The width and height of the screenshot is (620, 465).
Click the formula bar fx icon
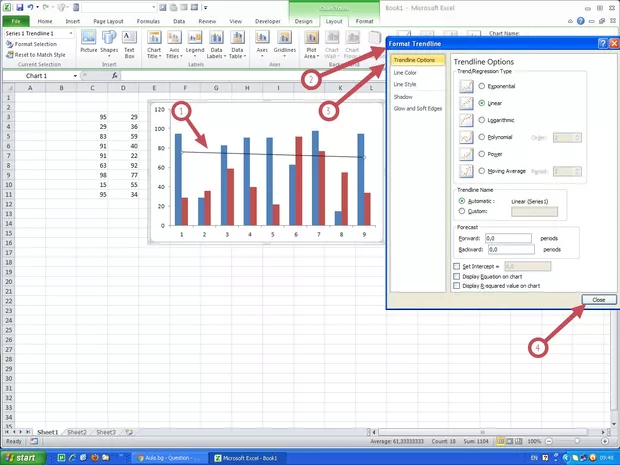[115, 76]
